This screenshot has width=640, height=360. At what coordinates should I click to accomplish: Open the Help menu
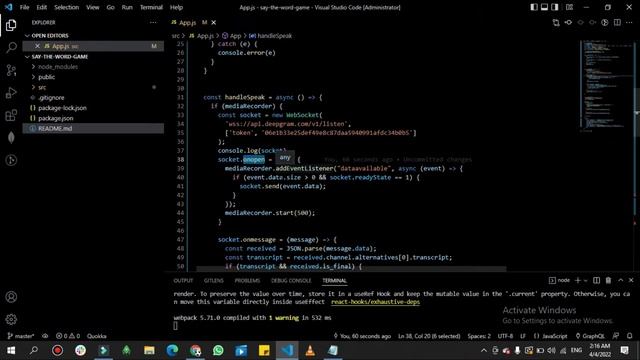point(176,7)
